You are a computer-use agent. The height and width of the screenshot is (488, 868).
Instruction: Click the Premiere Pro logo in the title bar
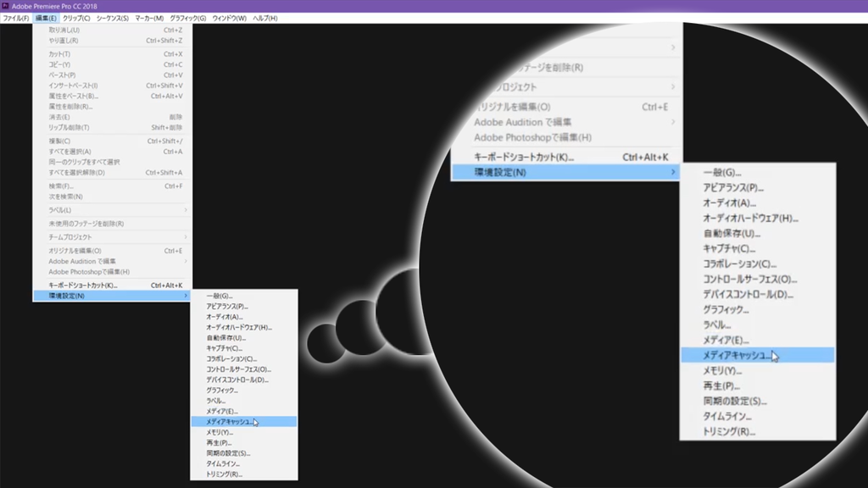[5, 6]
